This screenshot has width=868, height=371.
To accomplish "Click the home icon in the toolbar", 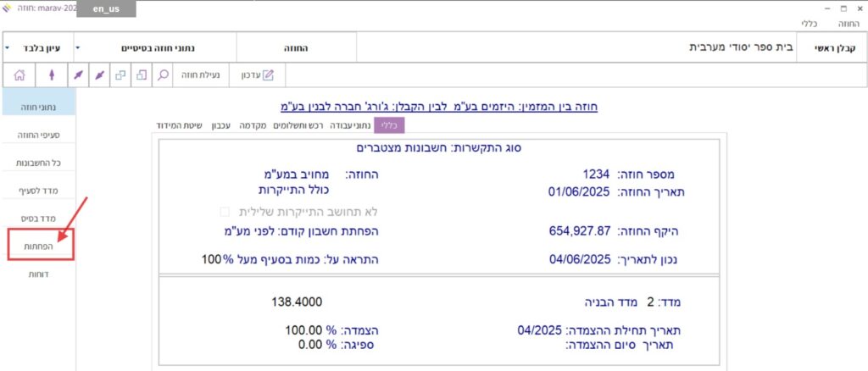I will tap(19, 75).
